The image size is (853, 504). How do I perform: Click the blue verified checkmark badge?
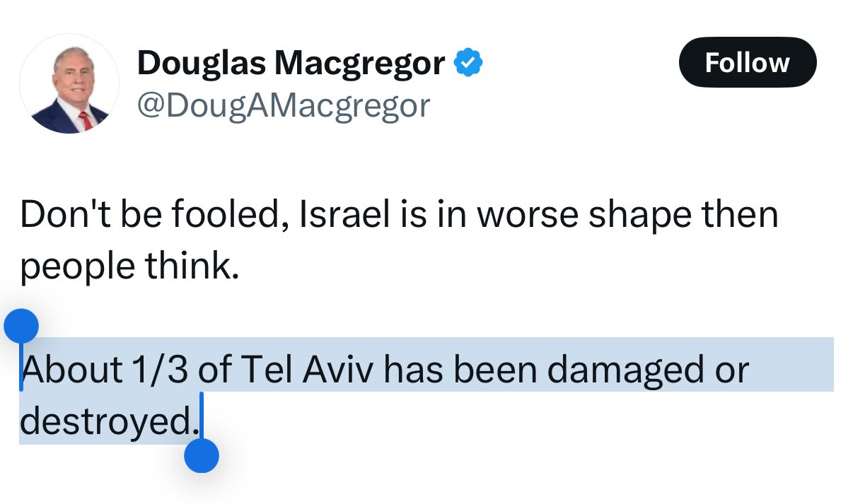tap(468, 64)
